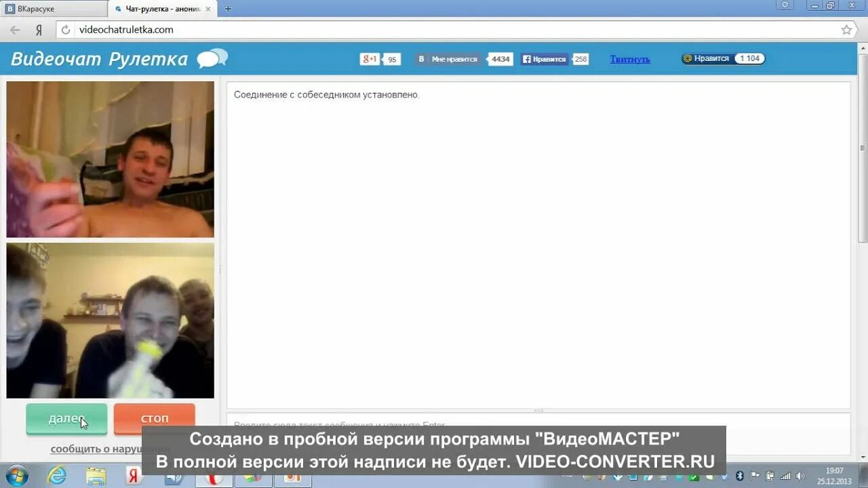This screenshot has width=868, height=488.
Task: Click the battery status icon in the tray
Action: tap(769, 475)
